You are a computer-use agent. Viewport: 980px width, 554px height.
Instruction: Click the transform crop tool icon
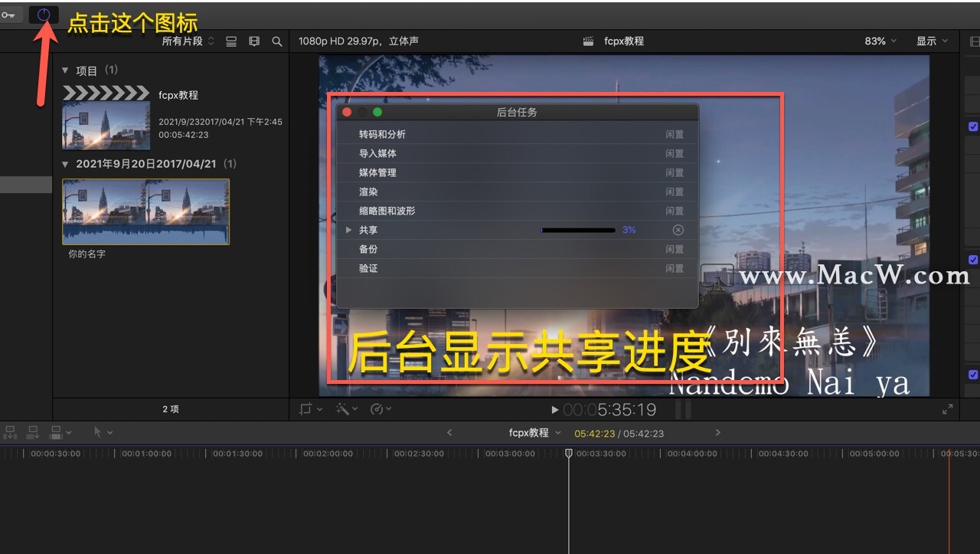(x=305, y=409)
